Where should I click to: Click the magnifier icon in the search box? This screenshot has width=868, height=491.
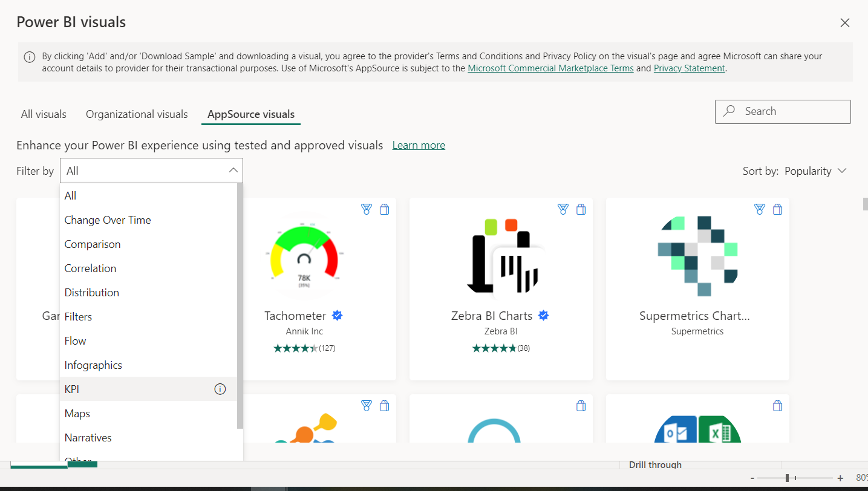[x=730, y=111]
